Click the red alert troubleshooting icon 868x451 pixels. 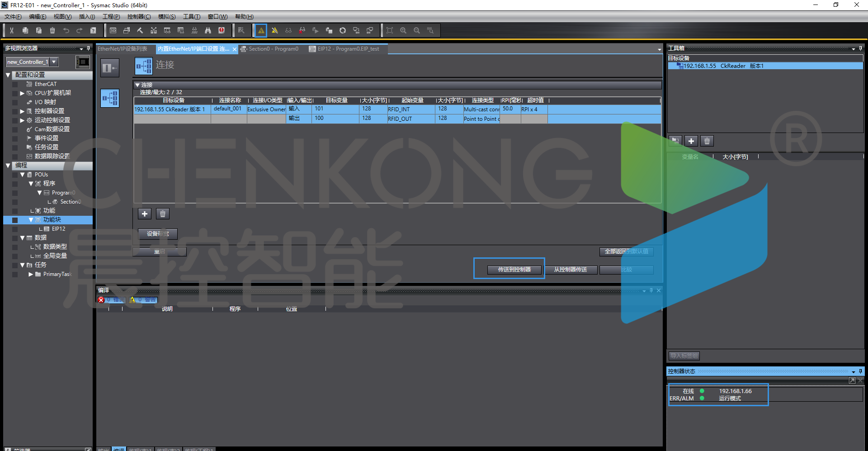222,30
